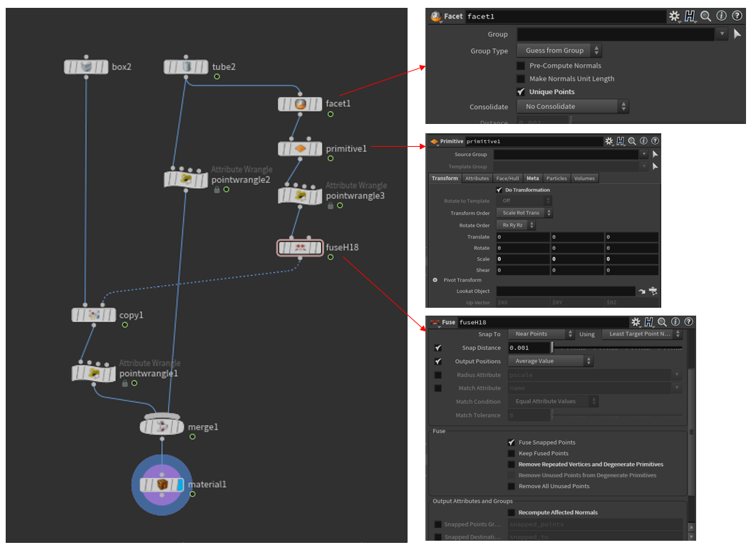Open the Group Type dropdown
The height and width of the screenshot is (550, 756).
tap(559, 51)
